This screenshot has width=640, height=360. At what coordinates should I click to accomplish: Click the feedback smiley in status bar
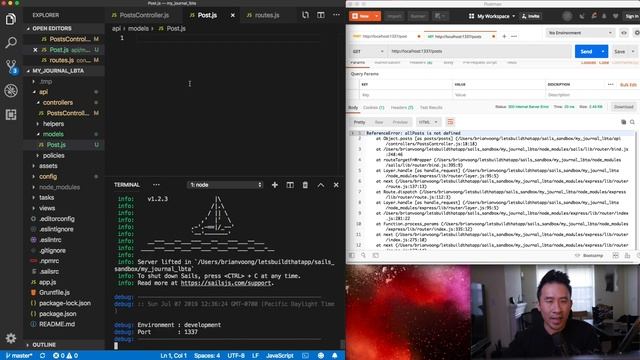[321, 356]
